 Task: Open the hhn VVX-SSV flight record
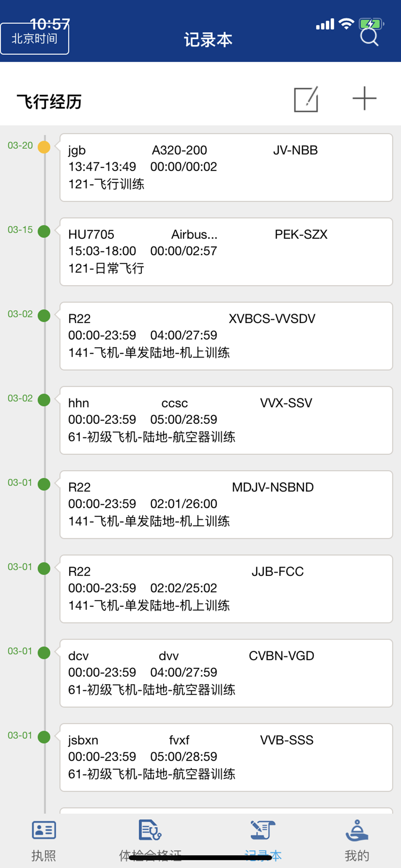click(226, 420)
